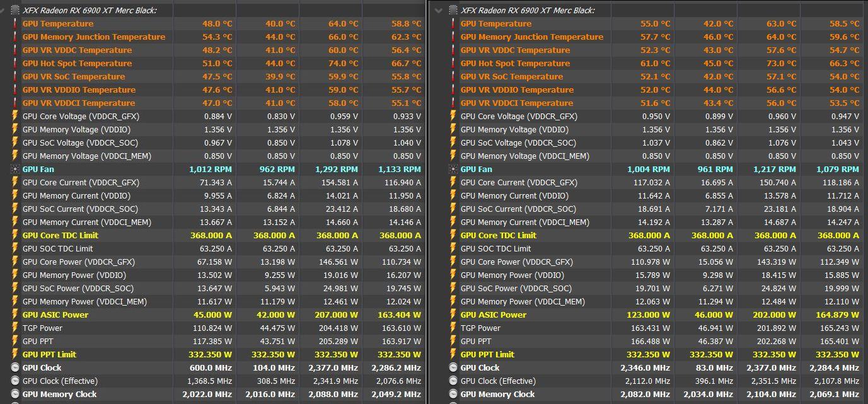Click the fan icon beside GPU Fan in right panel
868x404 pixels.
pyautogui.click(x=453, y=169)
